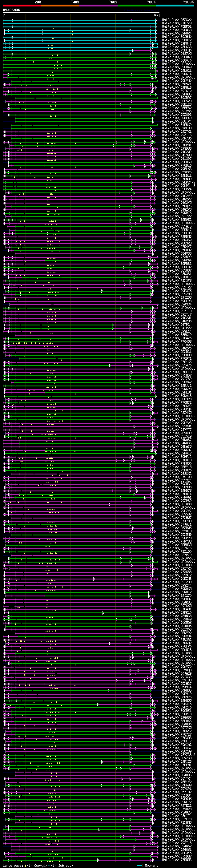
Task: Select the UniRef100_Q9FW47 label
Action: coord(177,43)
